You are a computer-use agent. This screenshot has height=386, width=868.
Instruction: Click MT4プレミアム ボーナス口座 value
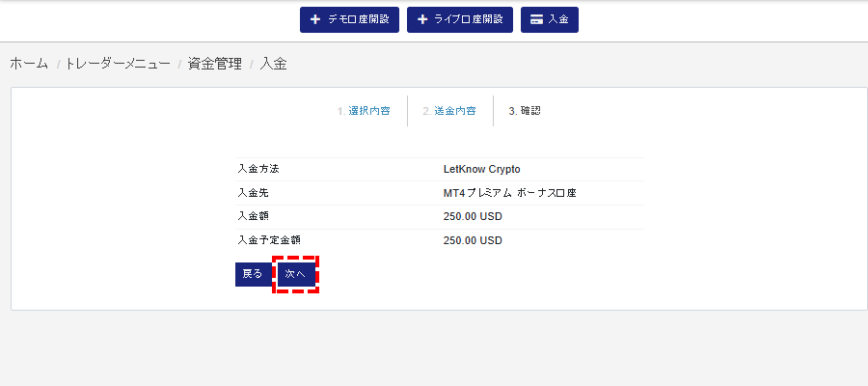[x=510, y=193]
